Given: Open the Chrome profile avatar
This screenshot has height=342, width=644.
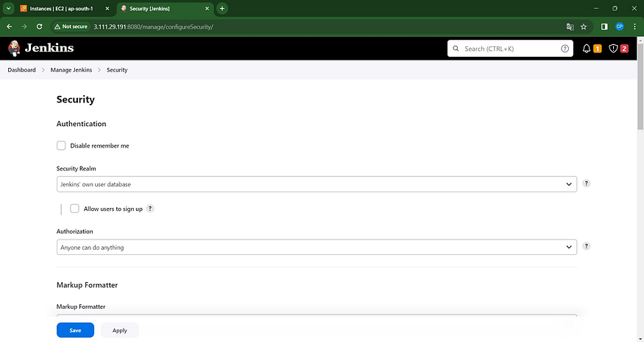Looking at the screenshot, I should pyautogui.click(x=620, y=27).
